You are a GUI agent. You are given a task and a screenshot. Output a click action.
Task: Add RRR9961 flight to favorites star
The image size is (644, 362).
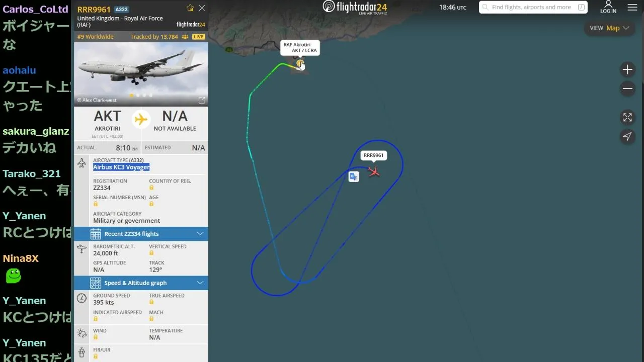(190, 8)
